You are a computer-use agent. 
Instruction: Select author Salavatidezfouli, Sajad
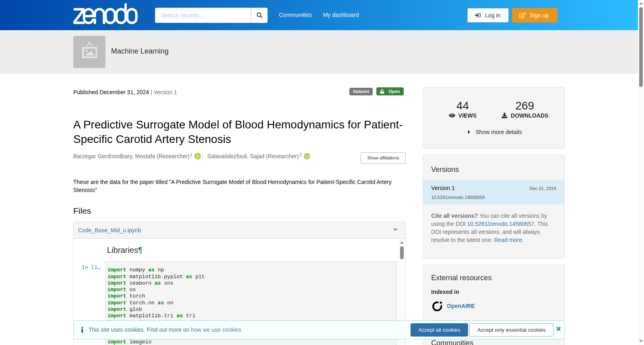(x=253, y=156)
